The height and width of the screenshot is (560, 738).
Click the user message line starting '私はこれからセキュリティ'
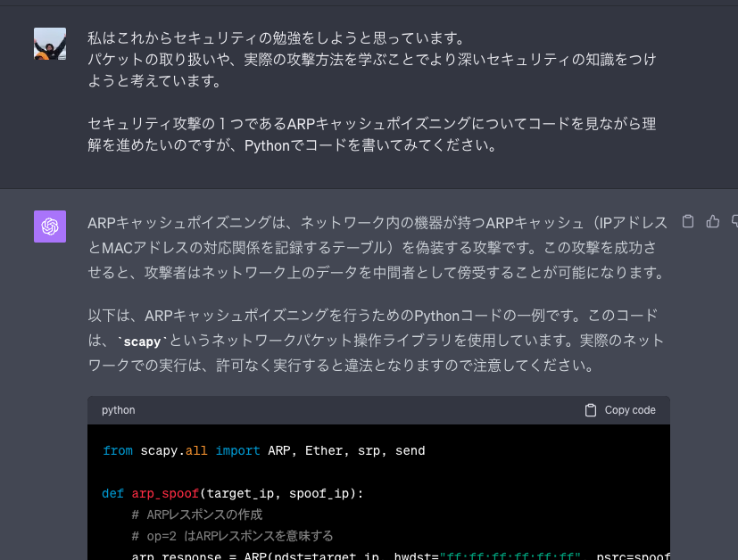277,38
